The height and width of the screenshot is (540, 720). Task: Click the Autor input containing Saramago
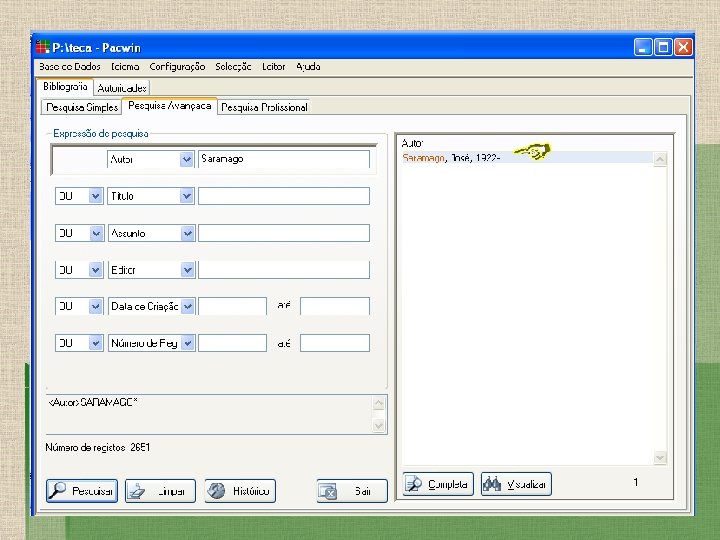(284, 159)
